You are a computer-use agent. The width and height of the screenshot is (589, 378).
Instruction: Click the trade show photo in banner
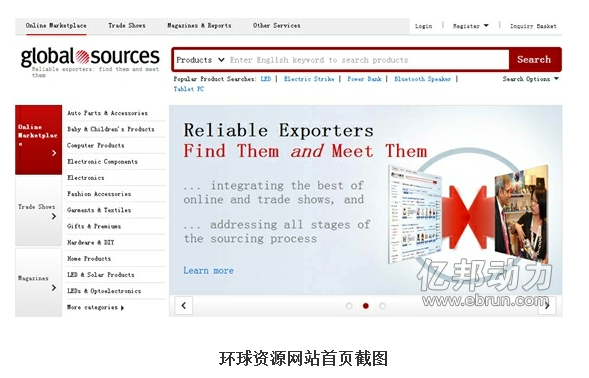pyautogui.click(x=521, y=213)
